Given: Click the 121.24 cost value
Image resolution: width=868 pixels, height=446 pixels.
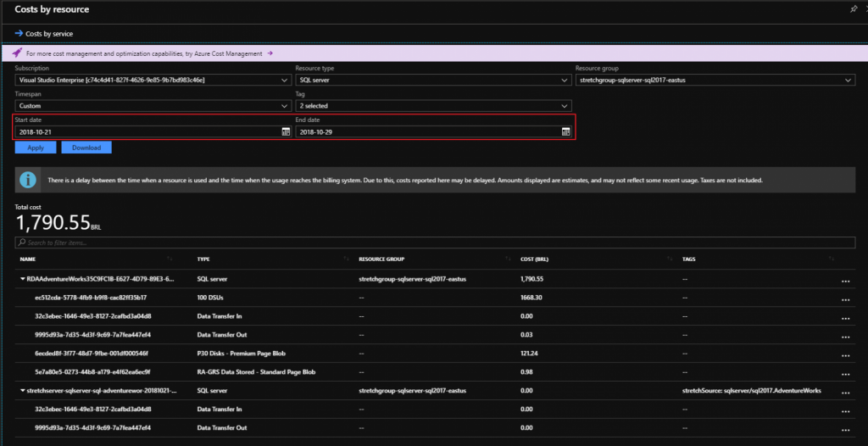Looking at the screenshot, I should tap(529, 354).
